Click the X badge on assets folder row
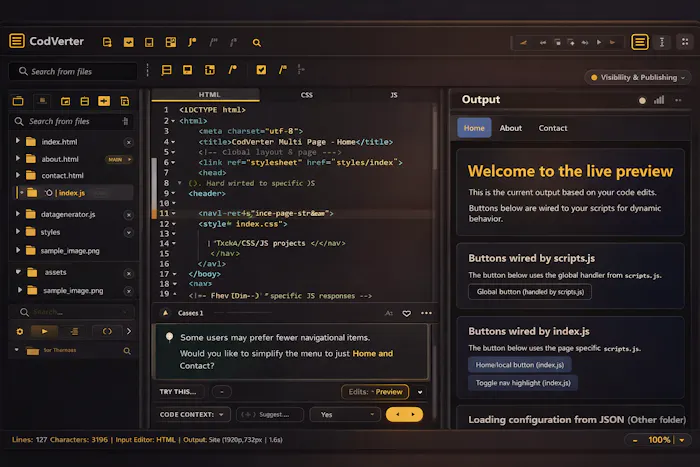700x467 pixels. pyautogui.click(x=129, y=273)
